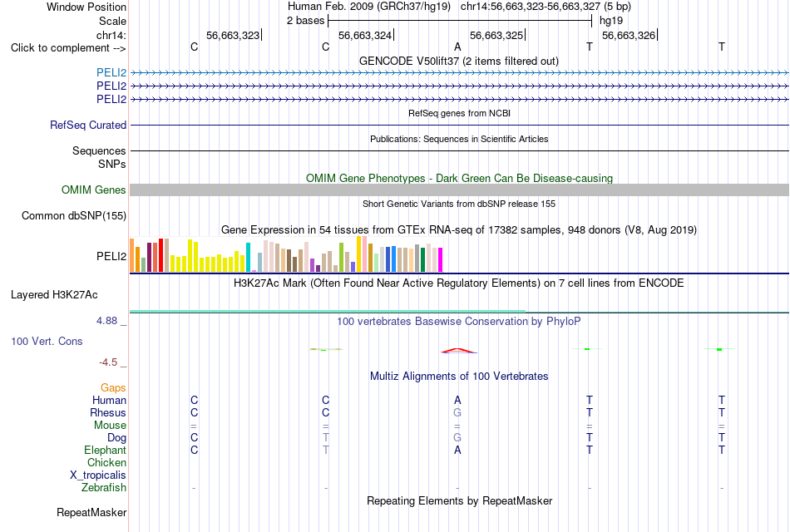Click the 'Common dbSNP(155)' side label
790x532 pixels.
point(74,215)
